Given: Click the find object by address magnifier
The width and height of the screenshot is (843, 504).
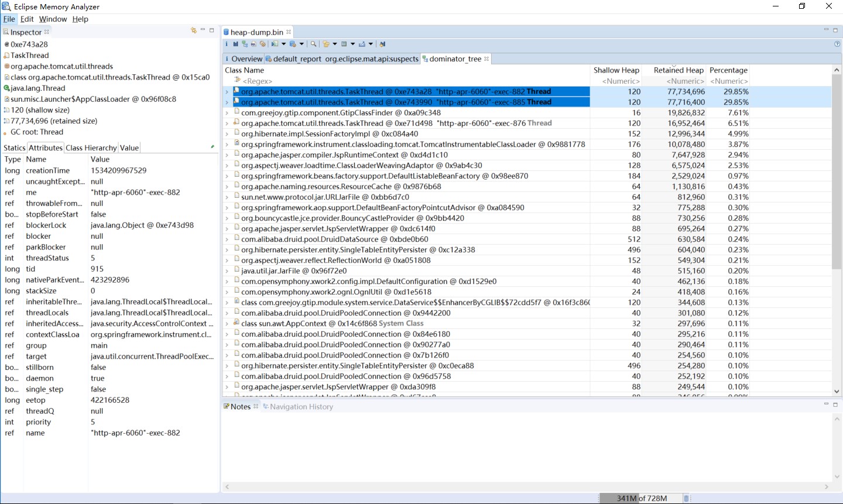Looking at the screenshot, I should [314, 44].
